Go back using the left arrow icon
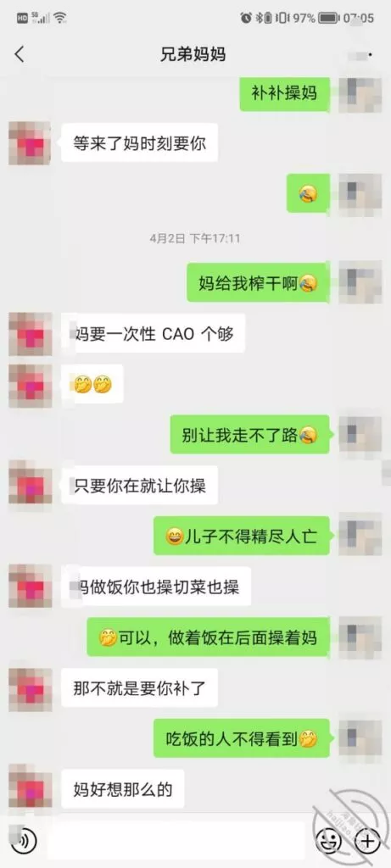Screen dimensions: 391x868 point(20,54)
